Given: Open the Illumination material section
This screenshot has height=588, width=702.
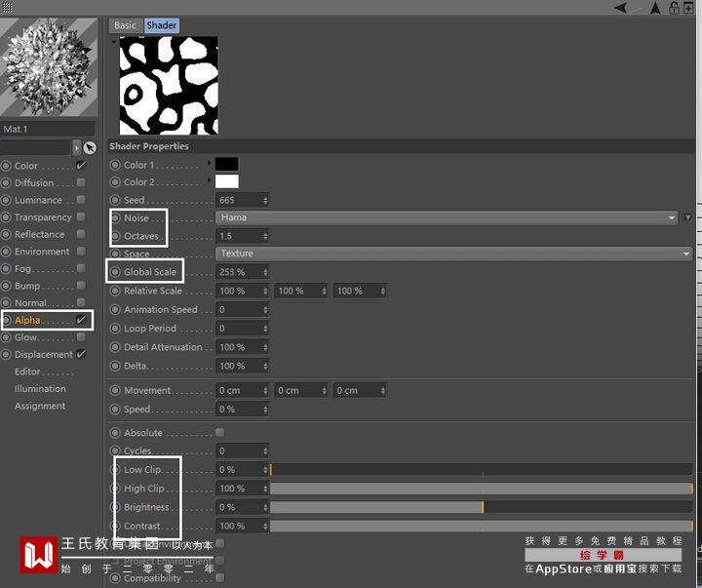Looking at the screenshot, I should [x=40, y=389].
